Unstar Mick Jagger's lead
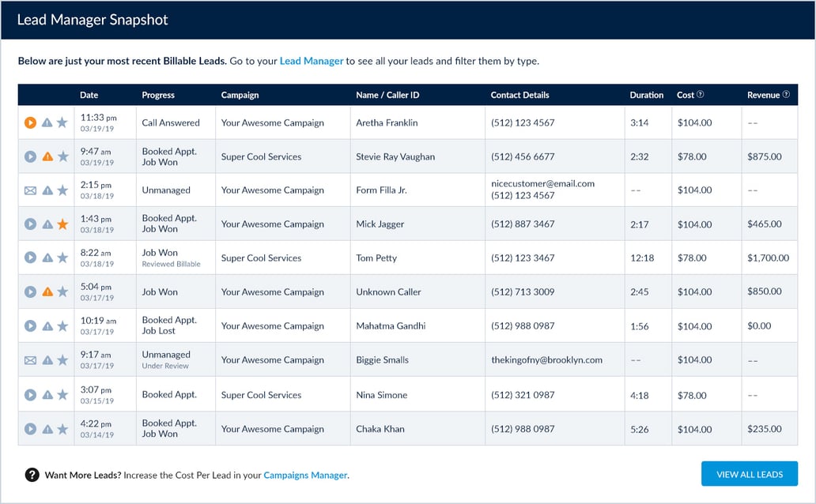 point(61,224)
